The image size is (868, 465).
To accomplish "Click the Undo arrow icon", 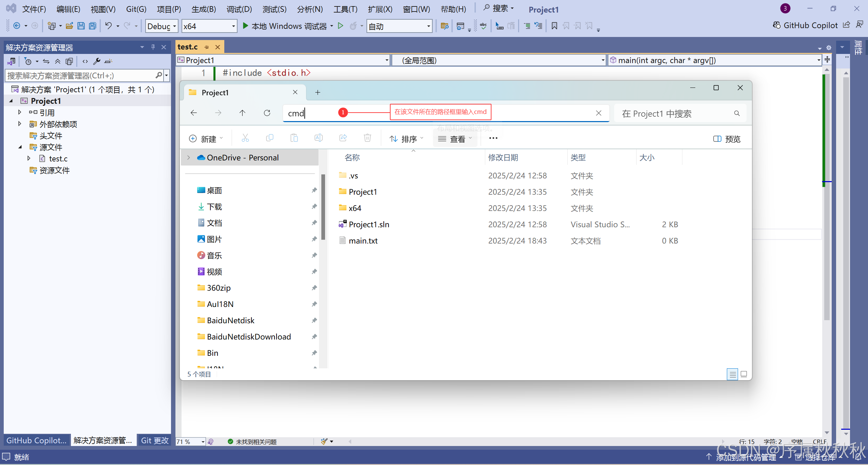I will tap(108, 26).
